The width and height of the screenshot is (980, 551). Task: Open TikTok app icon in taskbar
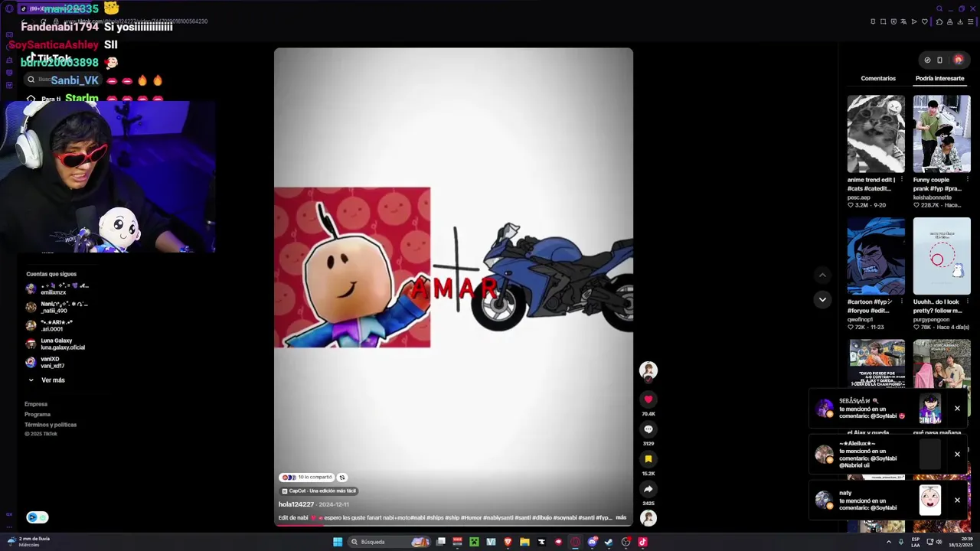pos(642,542)
